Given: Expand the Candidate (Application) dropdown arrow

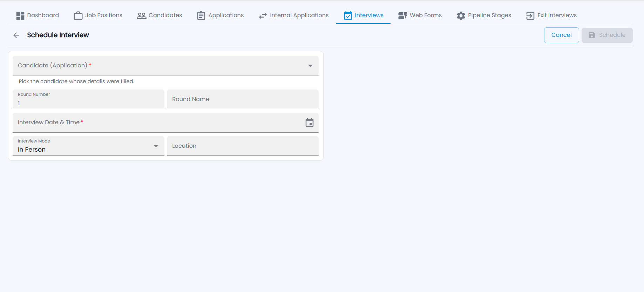Looking at the screenshot, I should (310, 66).
